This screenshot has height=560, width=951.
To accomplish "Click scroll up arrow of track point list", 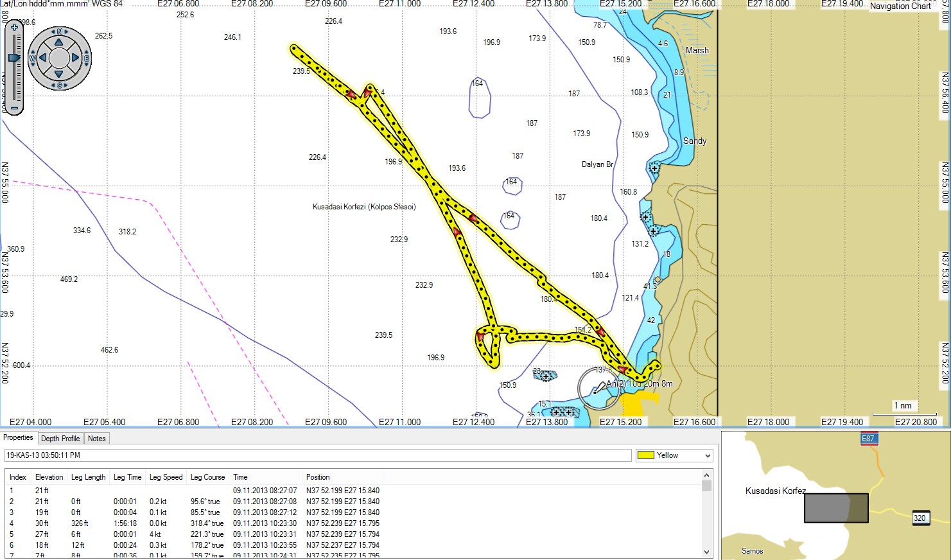I will [x=707, y=475].
